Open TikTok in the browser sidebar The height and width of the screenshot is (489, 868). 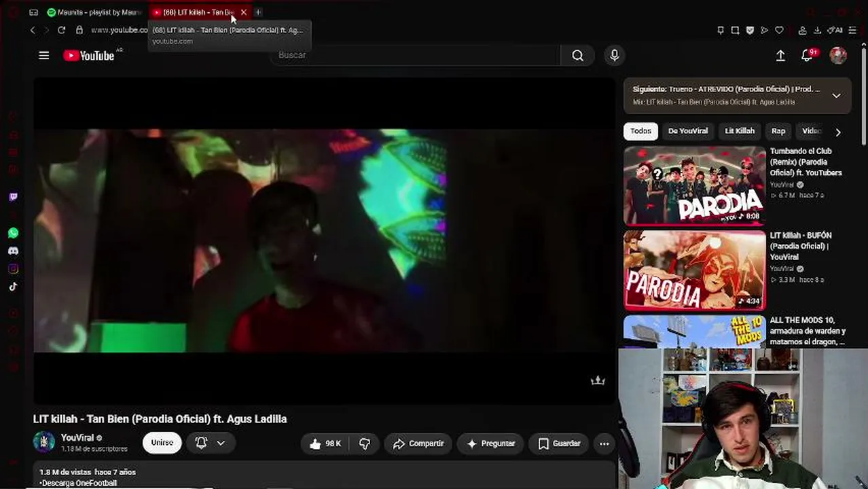click(x=13, y=286)
